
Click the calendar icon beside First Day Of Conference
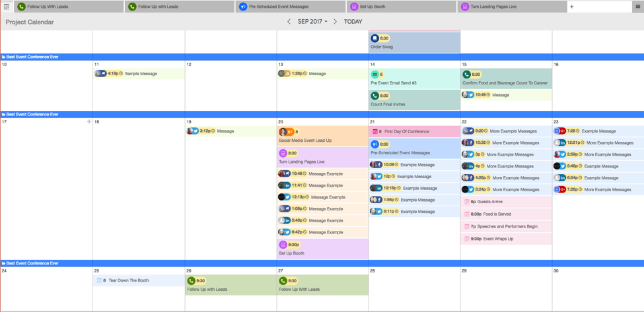point(375,132)
